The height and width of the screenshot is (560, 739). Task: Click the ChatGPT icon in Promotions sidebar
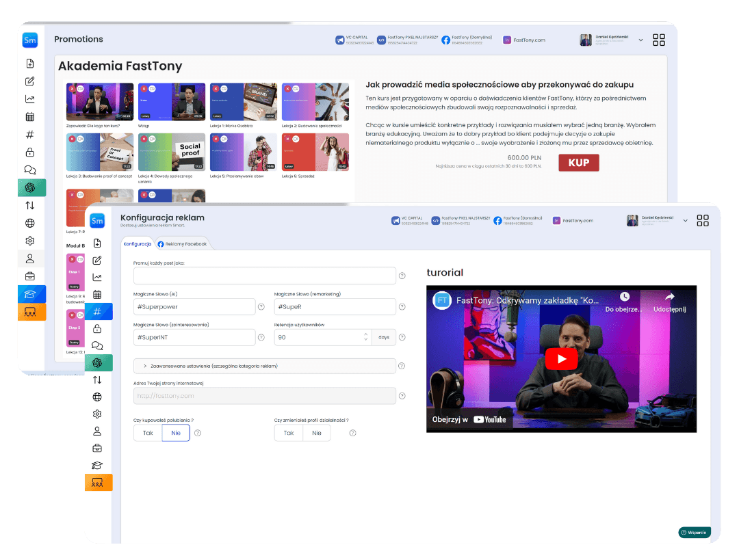(32, 187)
